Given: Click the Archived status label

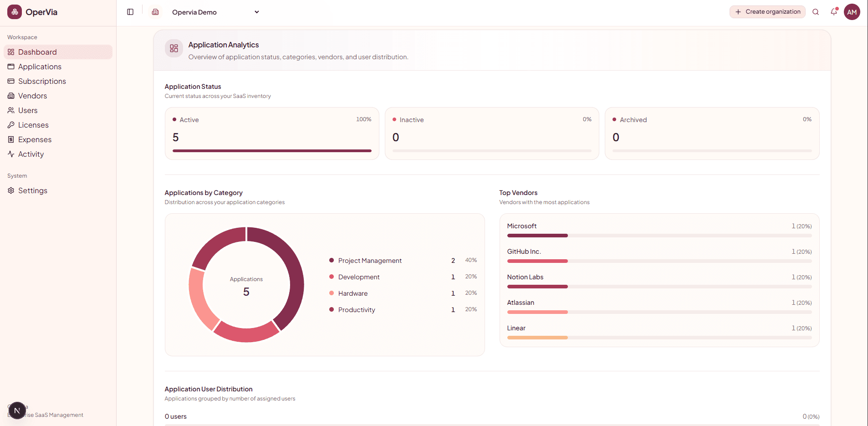Looking at the screenshot, I should (x=633, y=120).
